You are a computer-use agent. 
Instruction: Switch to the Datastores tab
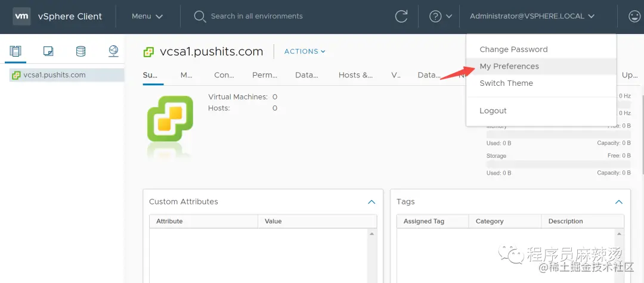tap(429, 75)
